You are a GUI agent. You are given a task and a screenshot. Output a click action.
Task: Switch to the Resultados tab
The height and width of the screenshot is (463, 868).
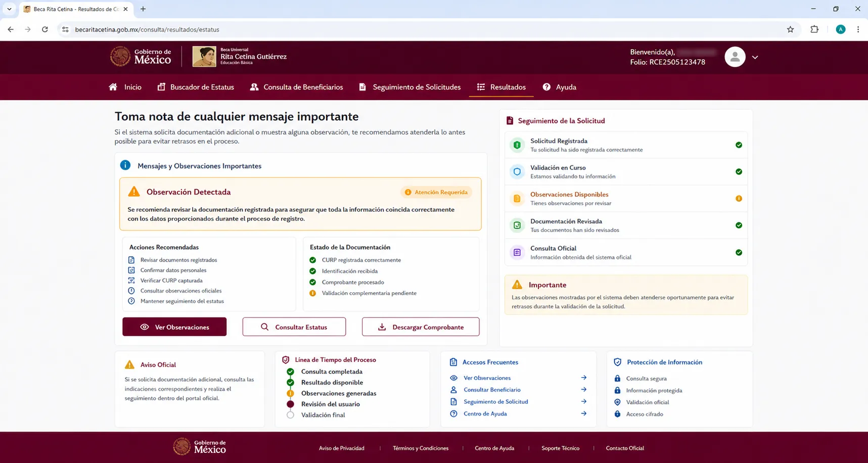click(501, 87)
